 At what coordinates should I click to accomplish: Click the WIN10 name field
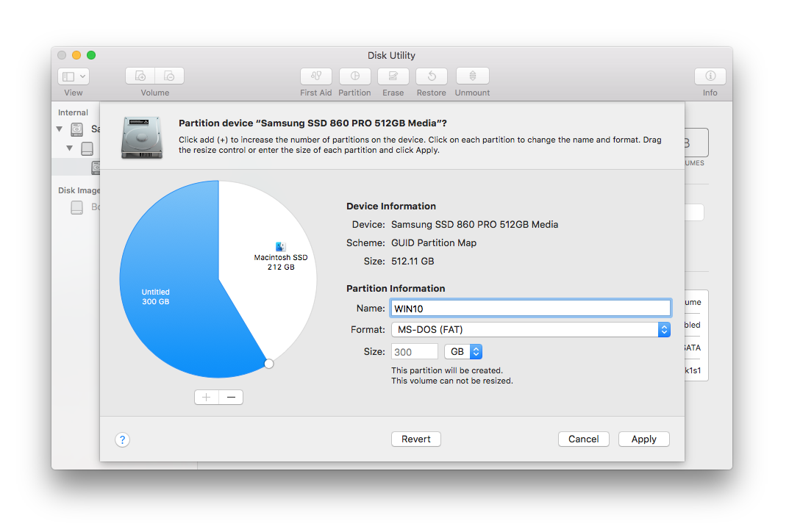point(531,308)
